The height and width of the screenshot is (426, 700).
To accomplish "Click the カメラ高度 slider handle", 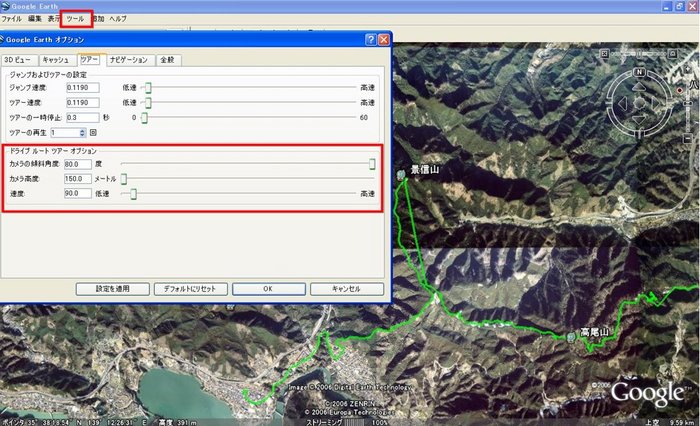I will pos(124,179).
